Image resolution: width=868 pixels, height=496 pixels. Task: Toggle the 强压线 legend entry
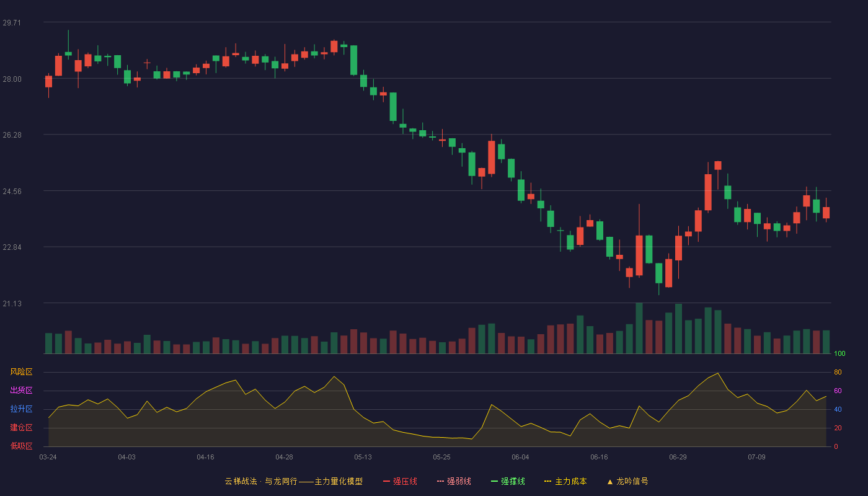(x=400, y=481)
